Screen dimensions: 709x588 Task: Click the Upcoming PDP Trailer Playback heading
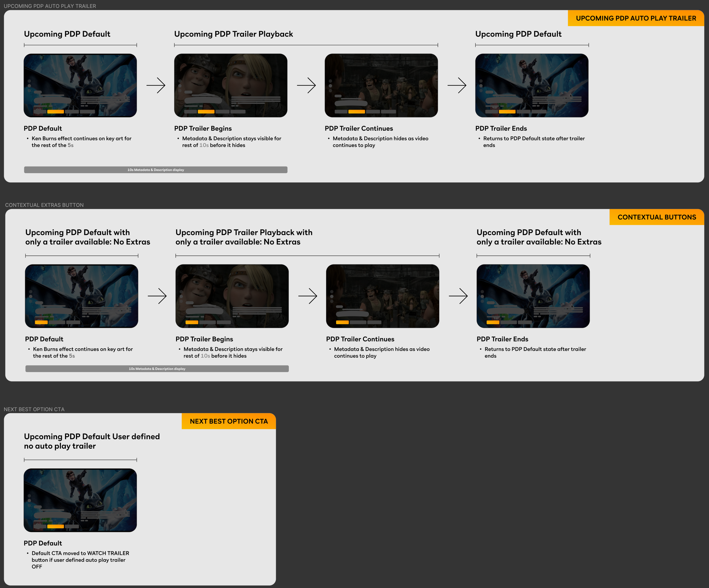tap(233, 34)
